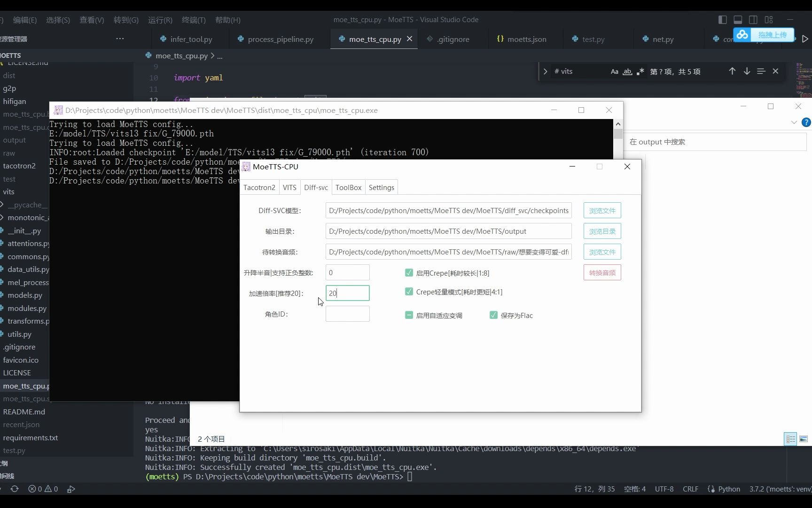Expand ribbon chevron in Explorer window
This screenshot has width=812, height=508.
click(794, 122)
